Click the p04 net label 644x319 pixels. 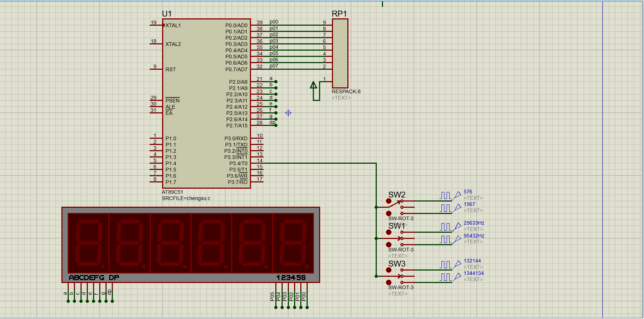274,47
